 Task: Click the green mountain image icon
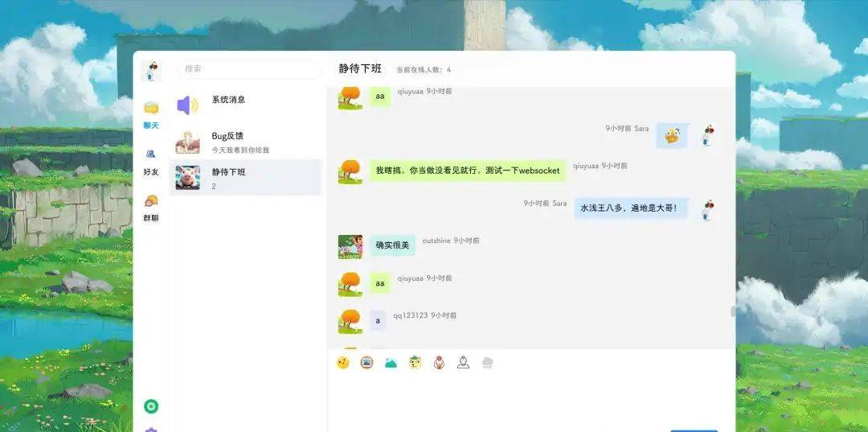click(x=391, y=363)
